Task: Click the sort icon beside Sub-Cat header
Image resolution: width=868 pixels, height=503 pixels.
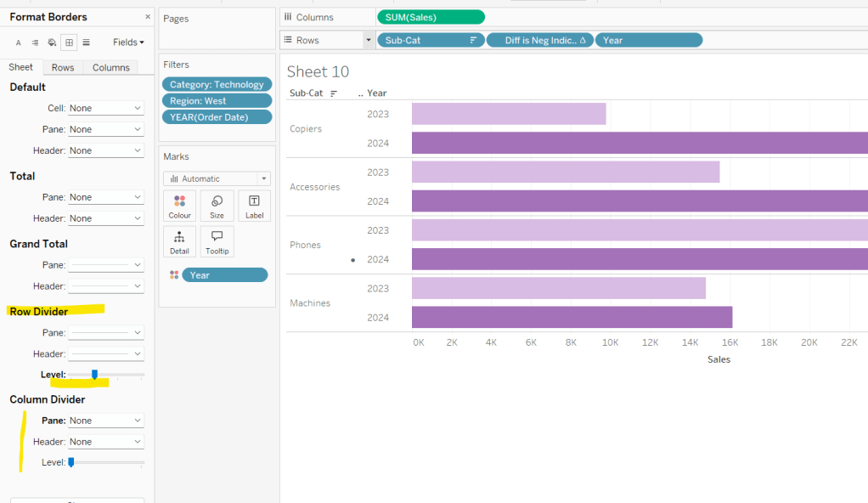Action: coord(334,93)
